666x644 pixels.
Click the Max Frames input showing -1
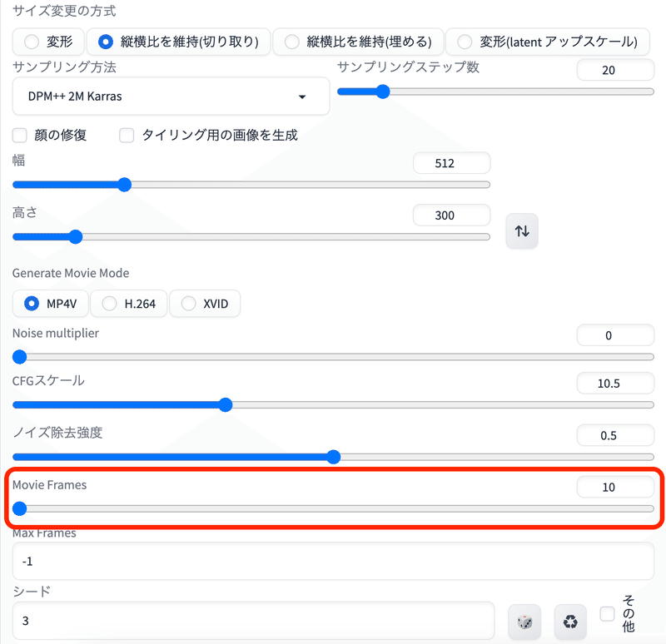(333, 562)
